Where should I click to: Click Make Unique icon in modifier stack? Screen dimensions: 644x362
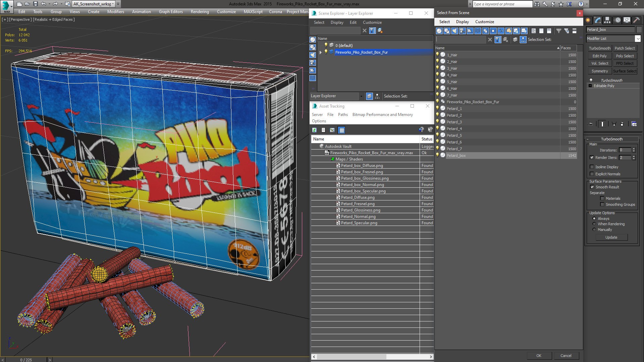[614, 124]
